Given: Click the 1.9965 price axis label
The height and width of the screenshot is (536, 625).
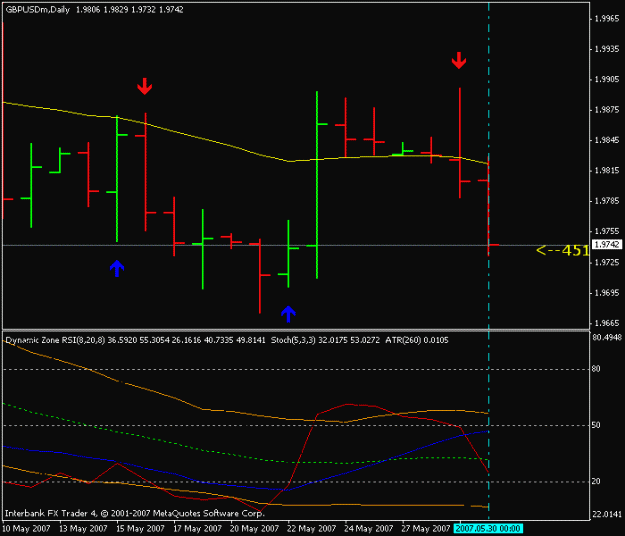Looking at the screenshot, I should coord(607,18).
